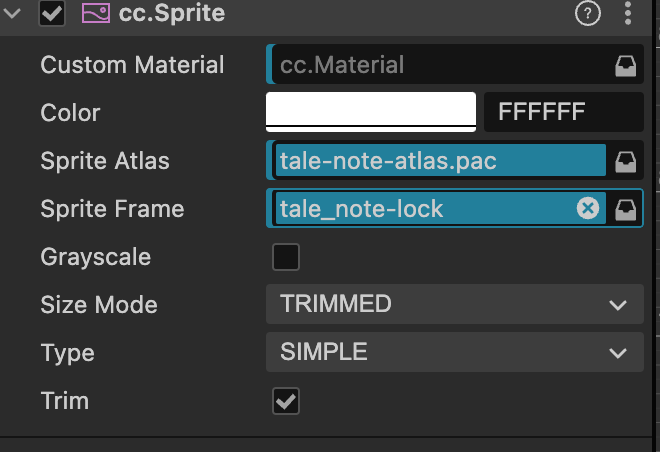Click the FFFFFF hex color field
The width and height of the screenshot is (660, 452).
pyautogui.click(x=562, y=112)
